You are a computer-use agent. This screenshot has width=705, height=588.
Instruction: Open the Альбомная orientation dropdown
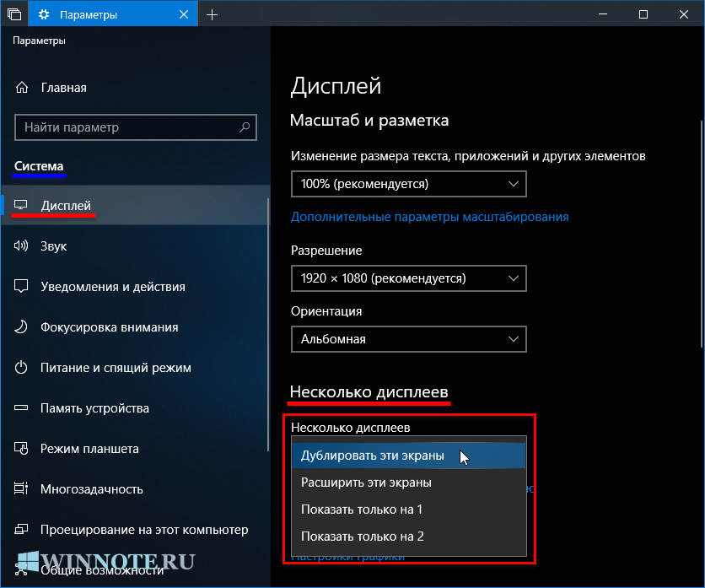click(408, 339)
